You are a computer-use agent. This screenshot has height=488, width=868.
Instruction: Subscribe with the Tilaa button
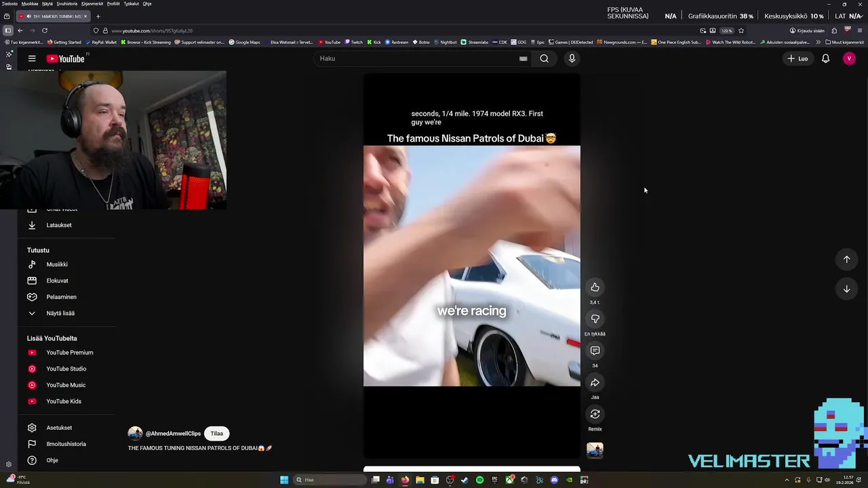click(x=216, y=434)
